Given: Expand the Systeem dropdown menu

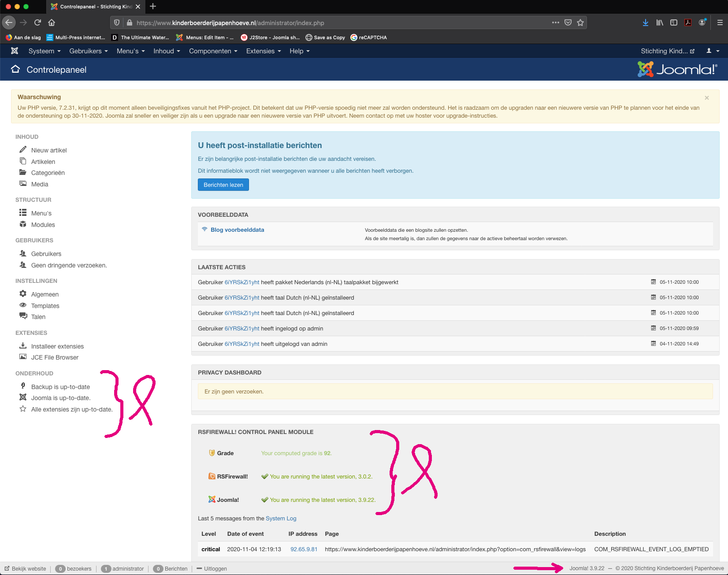Looking at the screenshot, I should point(44,51).
